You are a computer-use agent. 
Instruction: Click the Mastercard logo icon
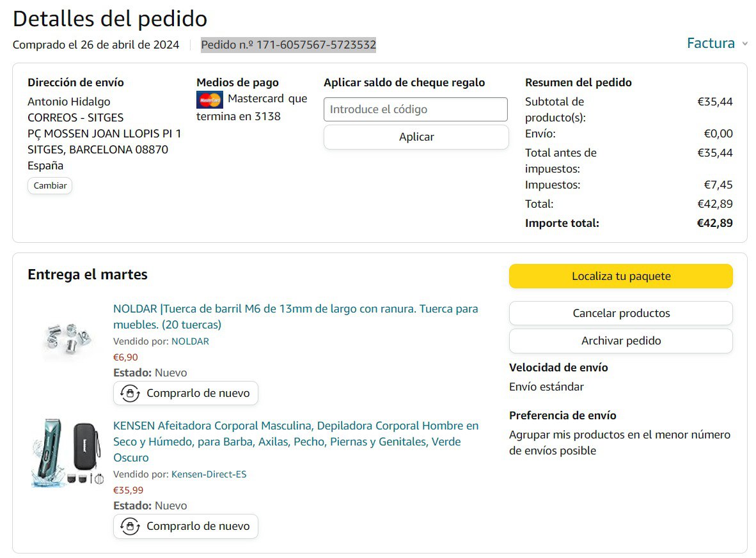(209, 100)
